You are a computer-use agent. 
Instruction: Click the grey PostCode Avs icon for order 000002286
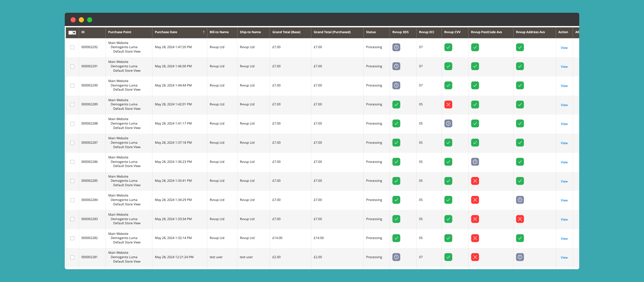tap(475, 162)
